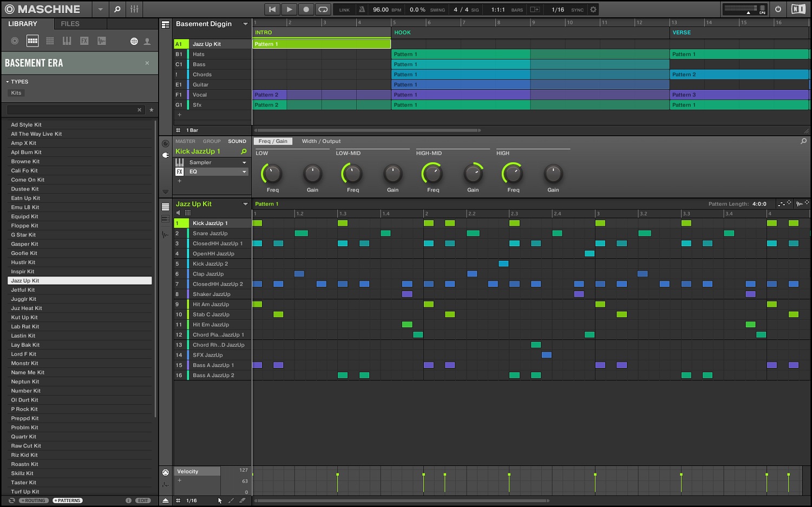The width and height of the screenshot is (812, 507).
Task: Open the Jazz Up Kit group dropdown
Action: point(245,204)
